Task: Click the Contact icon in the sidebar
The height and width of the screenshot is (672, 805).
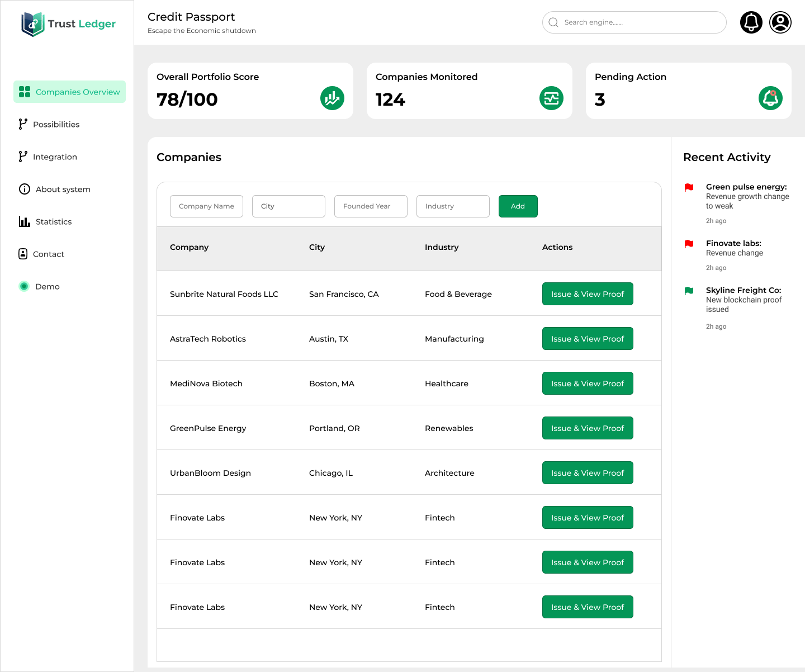Action: point(22,254)
